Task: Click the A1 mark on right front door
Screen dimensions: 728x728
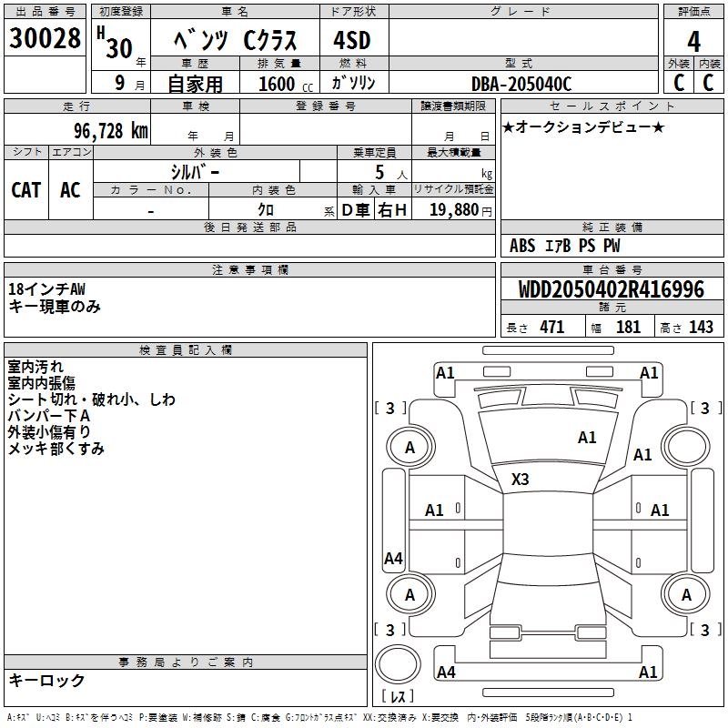Action: [660, 511]
